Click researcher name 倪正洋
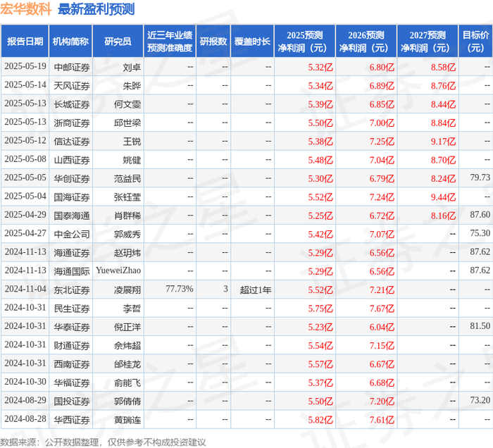 click(127, 327)
